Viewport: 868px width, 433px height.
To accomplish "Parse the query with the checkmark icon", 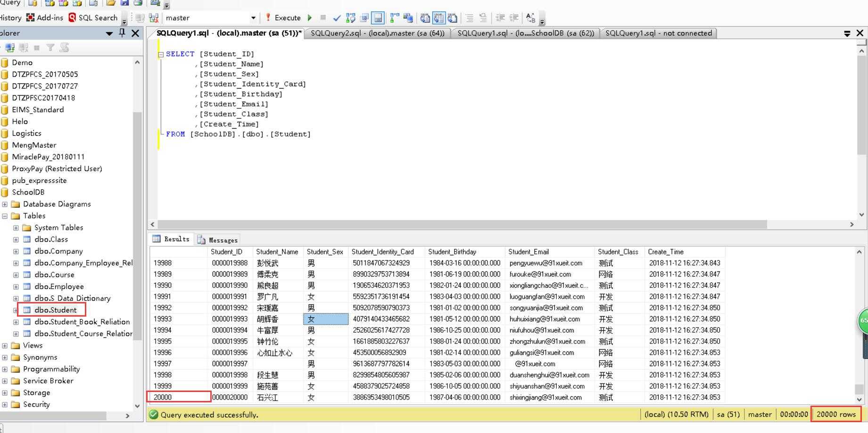I will [x=337, y=18].
